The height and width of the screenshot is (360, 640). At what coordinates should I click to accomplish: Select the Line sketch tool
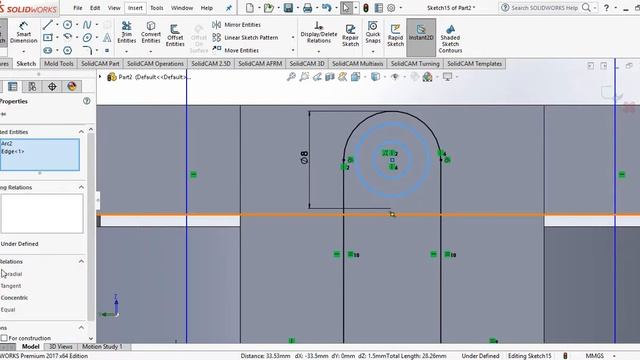coord(48,25)
